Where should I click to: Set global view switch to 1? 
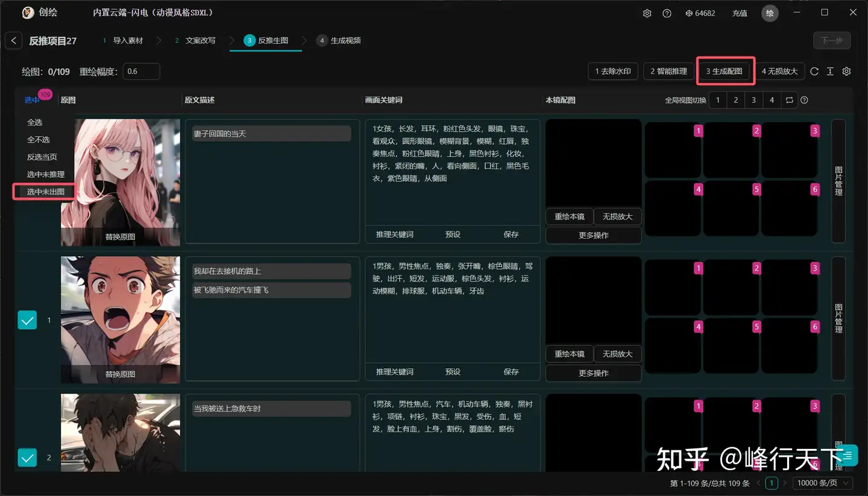[x=718, y=100]
